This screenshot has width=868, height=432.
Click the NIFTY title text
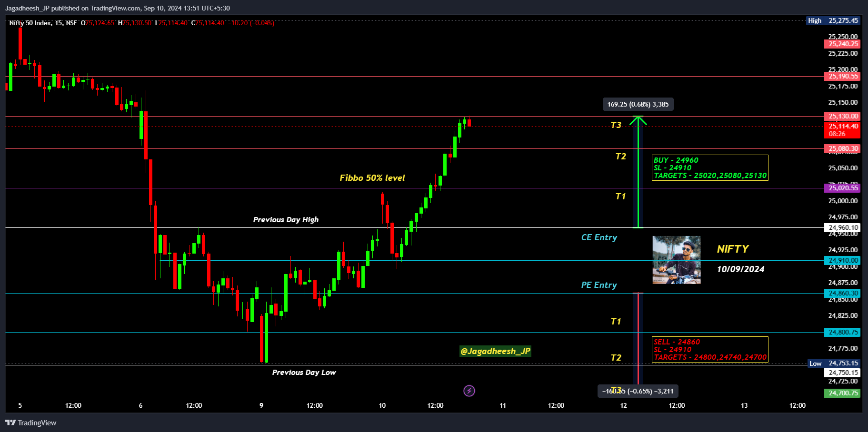[733, 249]
